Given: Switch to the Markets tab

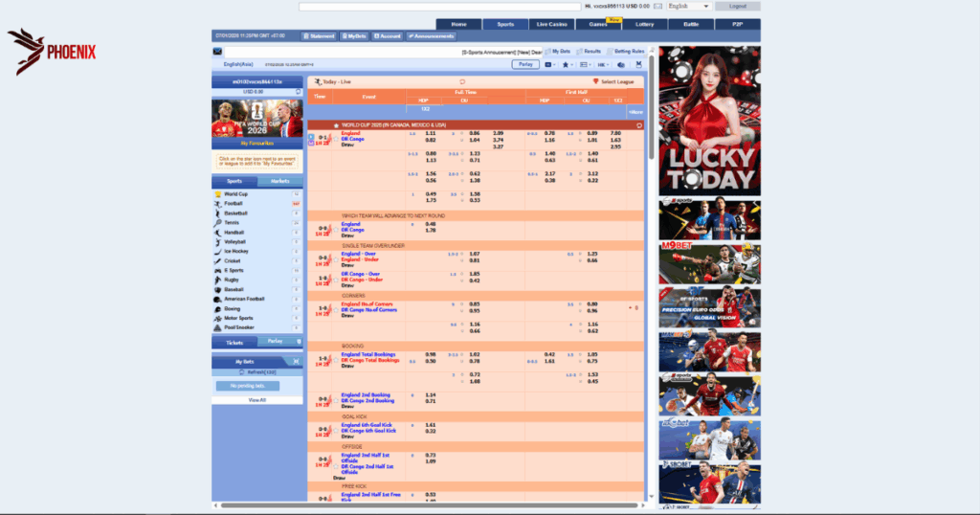Looking at the screenshot, I should (x=280, y=181).
